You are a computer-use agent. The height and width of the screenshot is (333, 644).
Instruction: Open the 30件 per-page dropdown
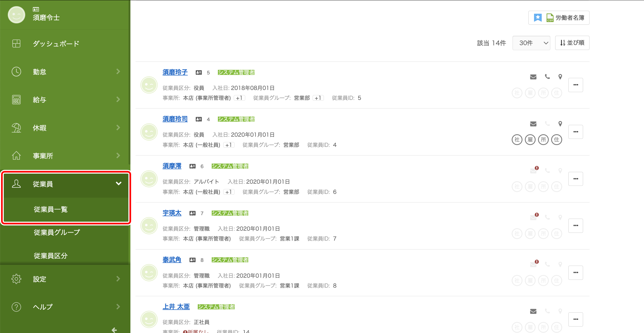tap(531, 43)
